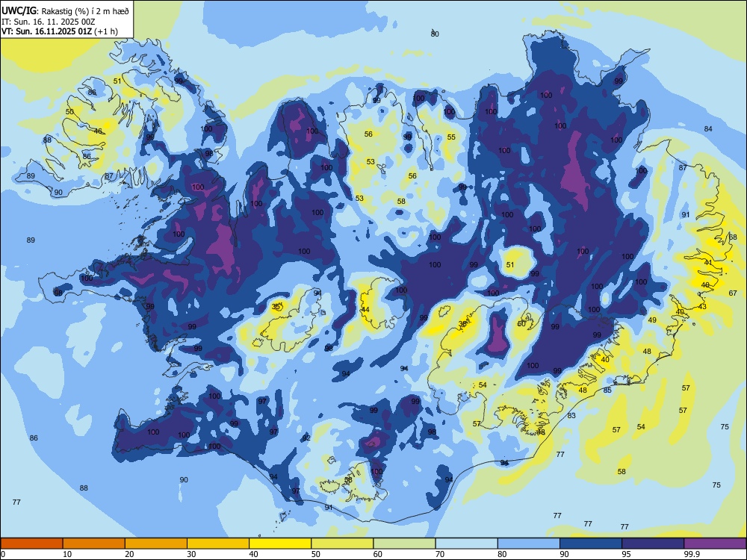The width and height of the screenshot is (747, 560).
Task: Click the '85' value on the southeast shore
Action: click(607, 390)
